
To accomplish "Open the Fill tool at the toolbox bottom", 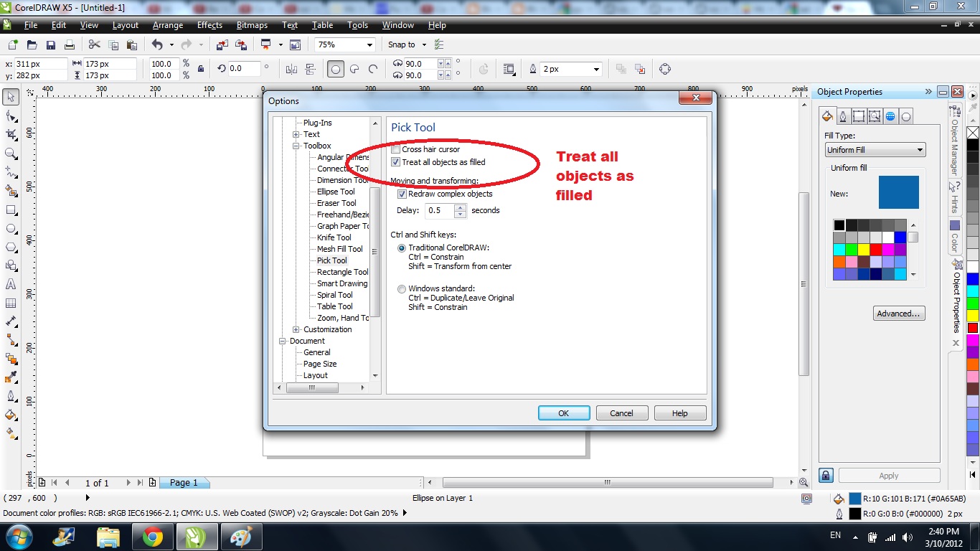I will [x=10, y=415].
